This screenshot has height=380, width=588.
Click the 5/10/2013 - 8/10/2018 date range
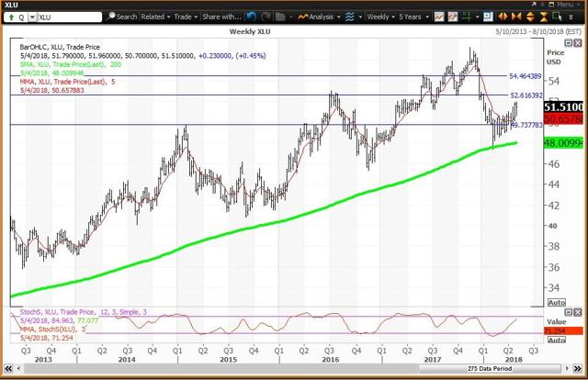538,31
